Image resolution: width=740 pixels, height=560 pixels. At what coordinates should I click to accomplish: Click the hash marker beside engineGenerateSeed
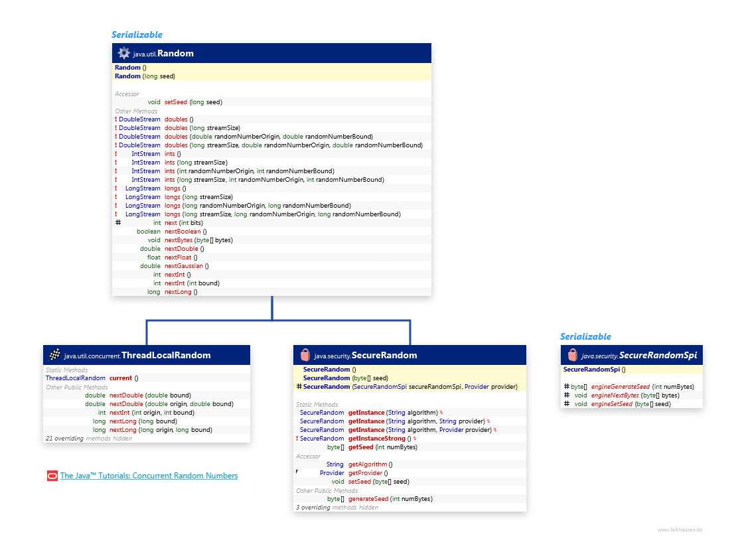click(567, 386)
